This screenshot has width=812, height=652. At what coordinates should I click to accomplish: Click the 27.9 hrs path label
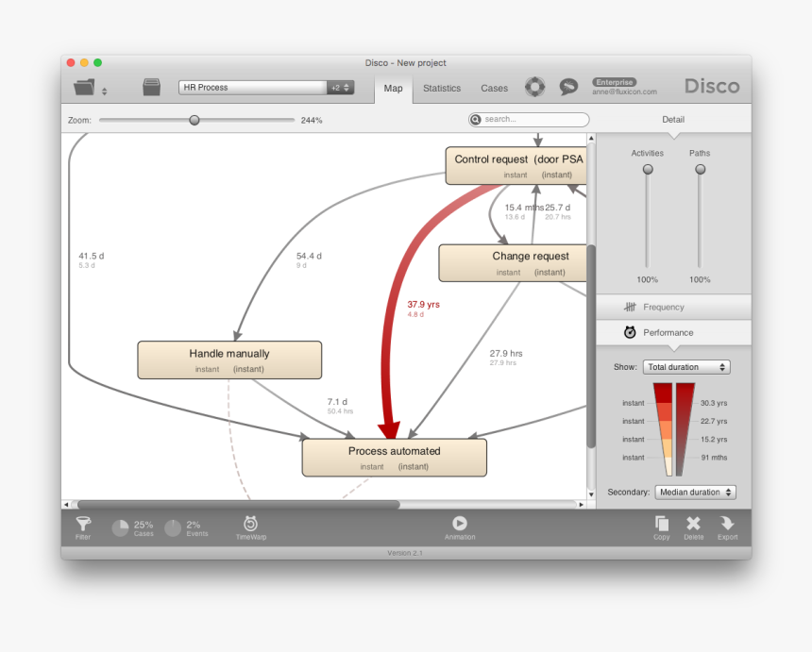506,354
